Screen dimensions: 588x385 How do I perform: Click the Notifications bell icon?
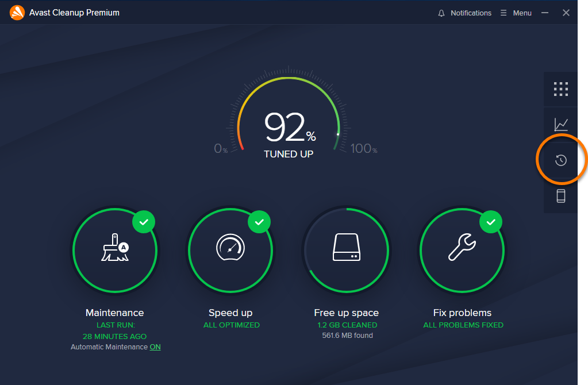[441, 13]
